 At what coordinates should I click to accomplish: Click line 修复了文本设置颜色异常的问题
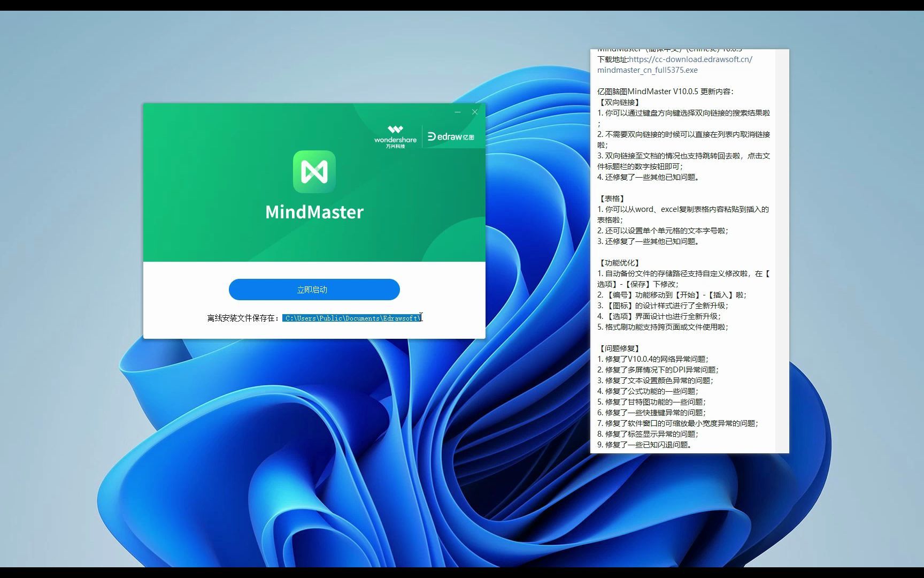pyautogui.click(x=656, y=381)
